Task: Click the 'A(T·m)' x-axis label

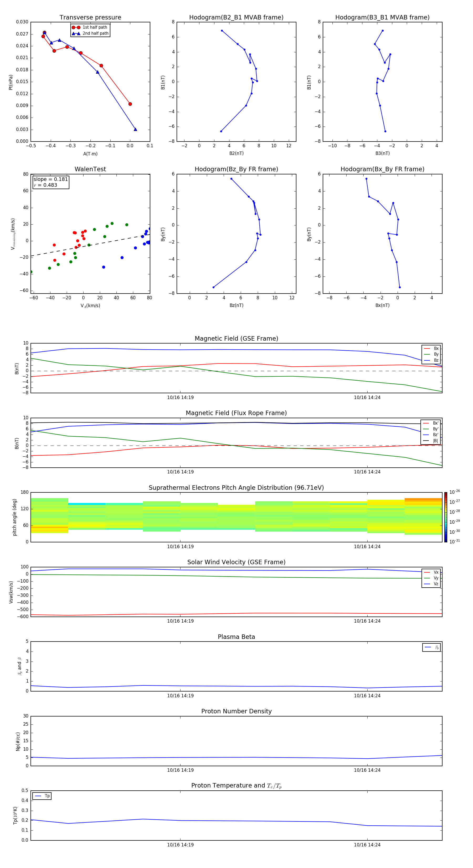Action: [x=90, y=154]
